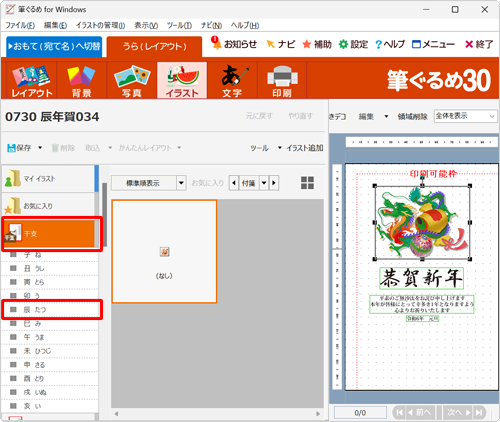Image resolution: width=500 pixels, height=422 pixels.
Task: Open the 編集 menu in menu bar
Action: [55, 25]
